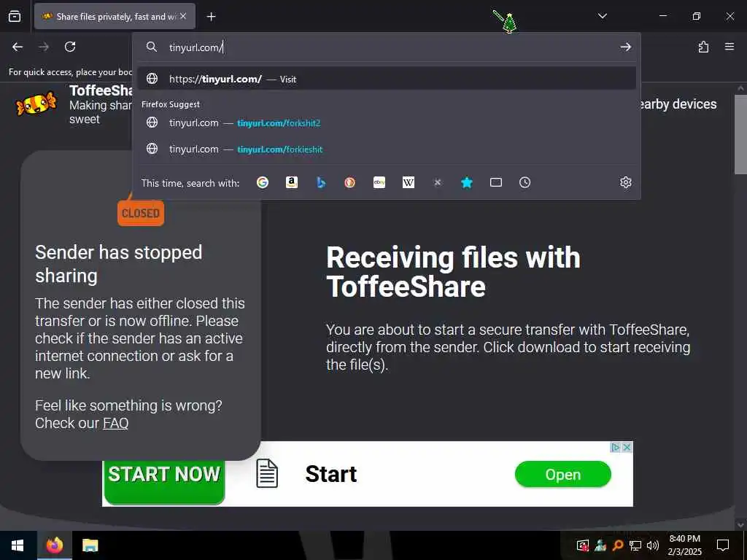Search in Bookmarks using star icon
This screenshot has width=747, height=560.
pyautogui.click(x=467, y=182)
